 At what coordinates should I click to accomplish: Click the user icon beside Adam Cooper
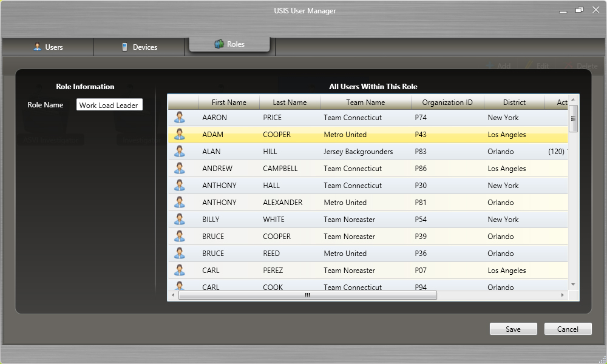(180, 135)
